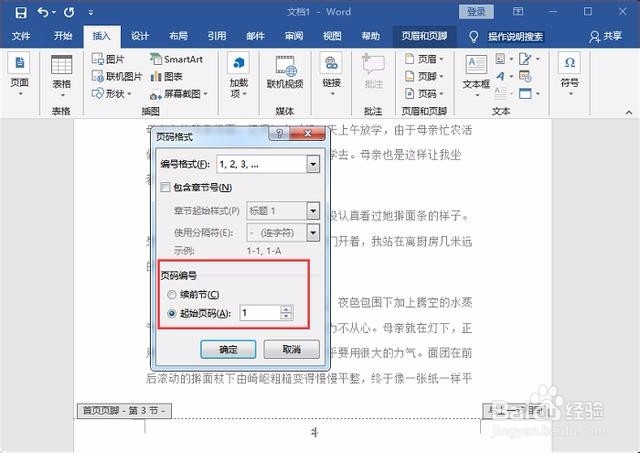Switch to the 邮件 tab

pyautogui.click(x=256, y=36)
